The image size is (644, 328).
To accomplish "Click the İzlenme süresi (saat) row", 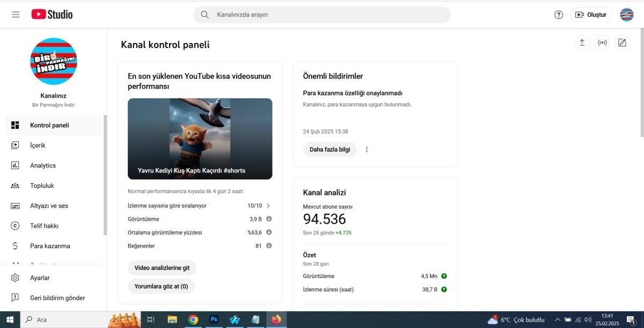I will (x=375, y=289).
